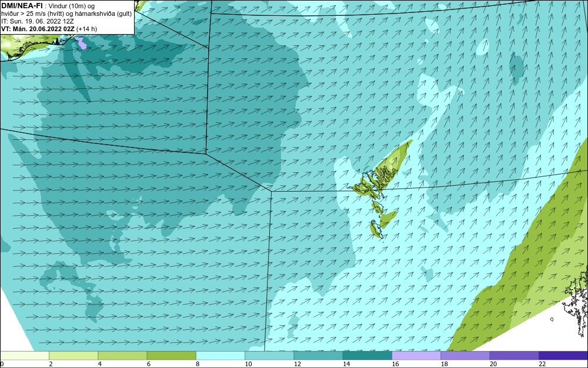
Task: Click the small island outline near the right coast
Action: pyautogui.click(x=552, y=319)
